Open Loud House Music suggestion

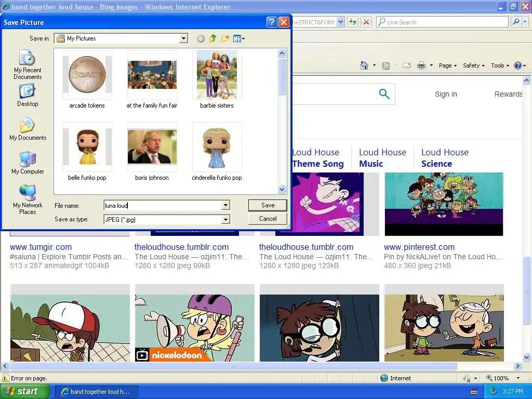point(382,158)
